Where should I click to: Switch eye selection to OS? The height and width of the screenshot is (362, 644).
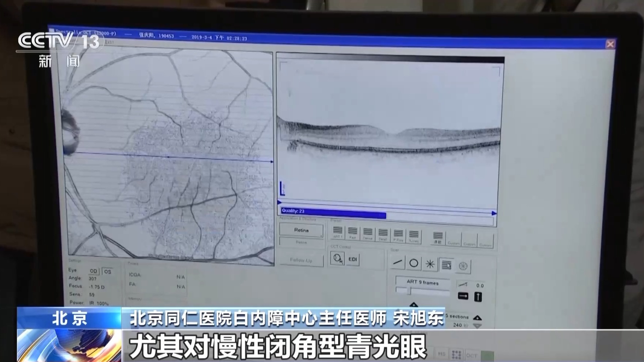tap(107, 271)
